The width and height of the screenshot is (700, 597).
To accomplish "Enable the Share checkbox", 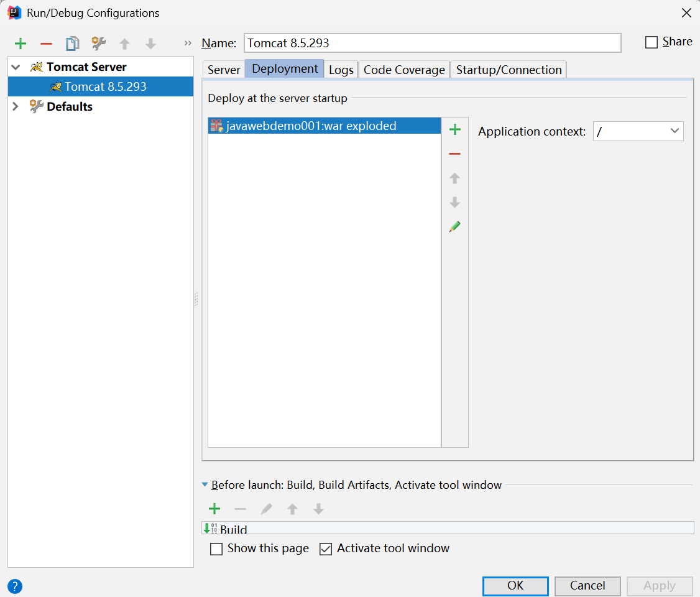I will point(652,42).
